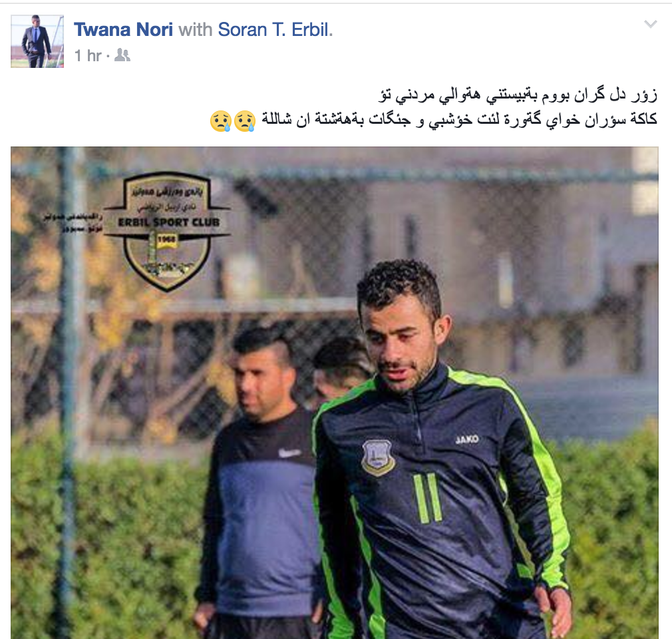This screenshot has height=639, width=672.
Task: Click the 1 hr timestamp
Action: 88,55
